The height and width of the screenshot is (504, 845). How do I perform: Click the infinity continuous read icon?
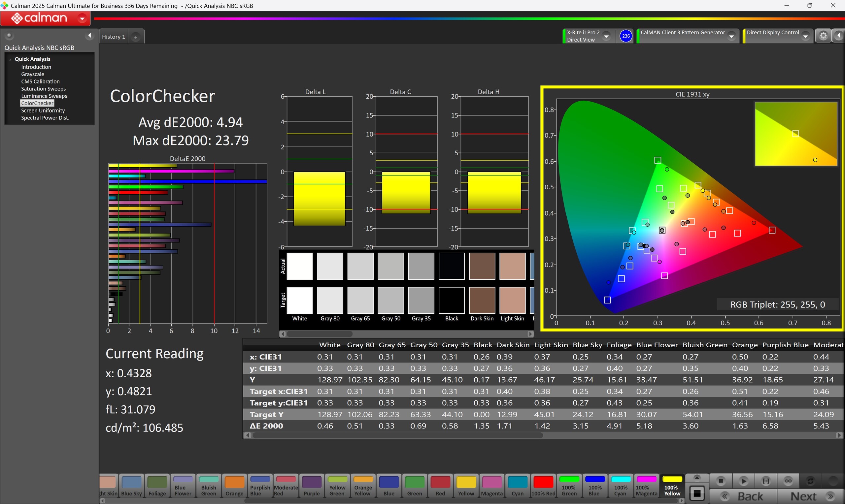788,481
